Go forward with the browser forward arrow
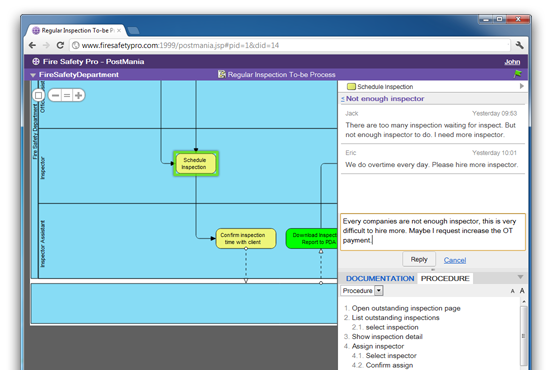The width and height of the screenshot is (550, 370). pos(46,45)
